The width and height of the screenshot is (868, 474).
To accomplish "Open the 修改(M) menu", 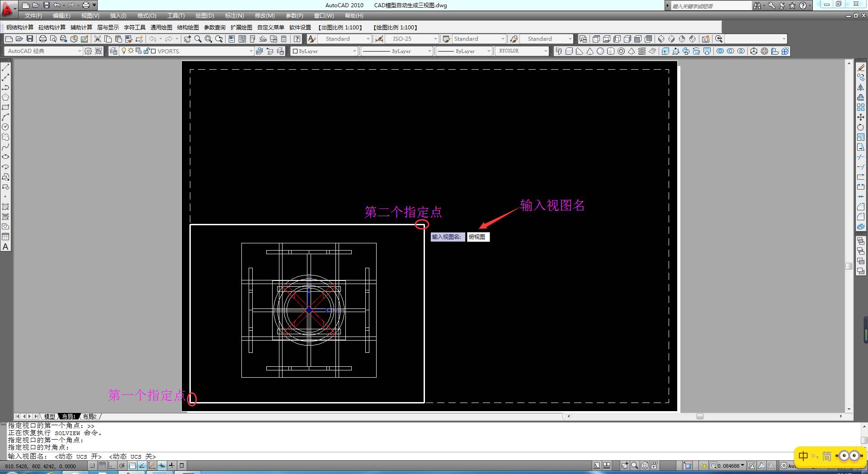I will point(264,16).
